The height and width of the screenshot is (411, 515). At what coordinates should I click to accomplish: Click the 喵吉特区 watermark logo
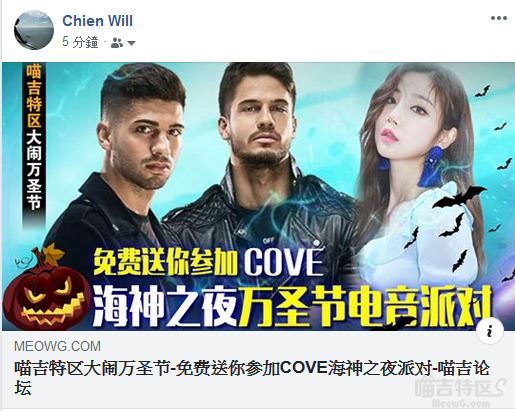point(462,392)
